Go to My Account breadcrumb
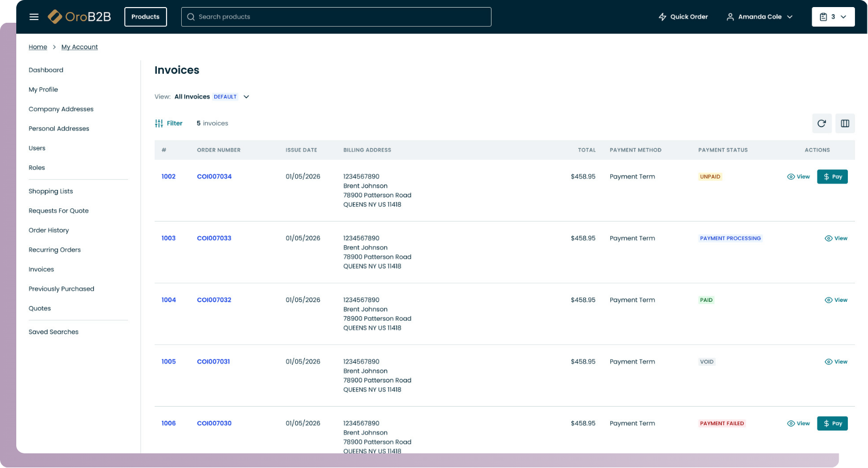The width and height of the screenshot is (868, 468). click(80, 47)
